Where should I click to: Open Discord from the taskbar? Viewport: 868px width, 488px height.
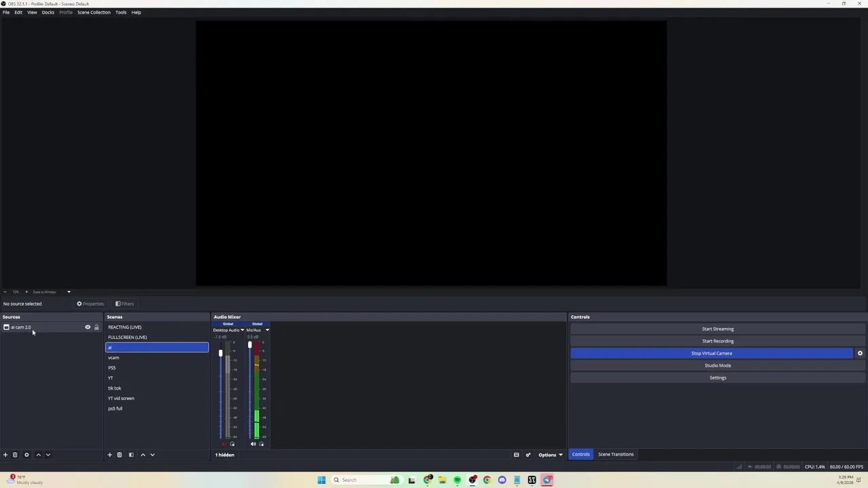tap(502, 480)
